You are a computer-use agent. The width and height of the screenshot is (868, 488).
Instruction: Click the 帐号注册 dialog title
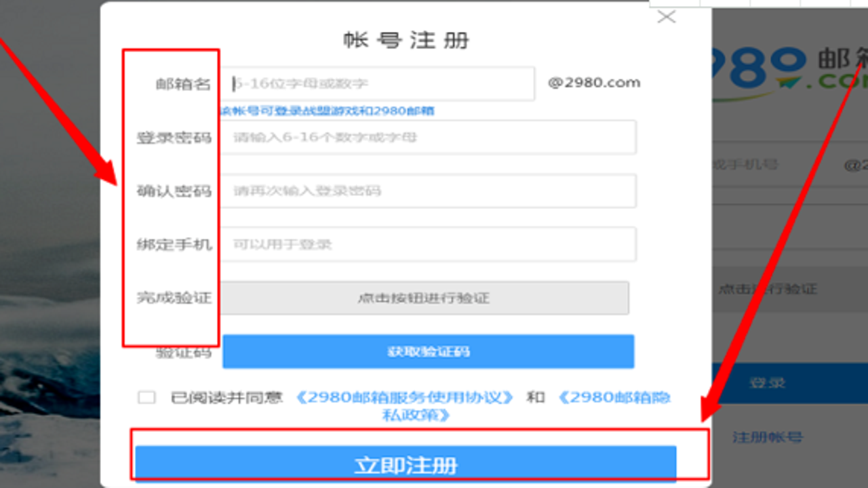coord(406,40)
